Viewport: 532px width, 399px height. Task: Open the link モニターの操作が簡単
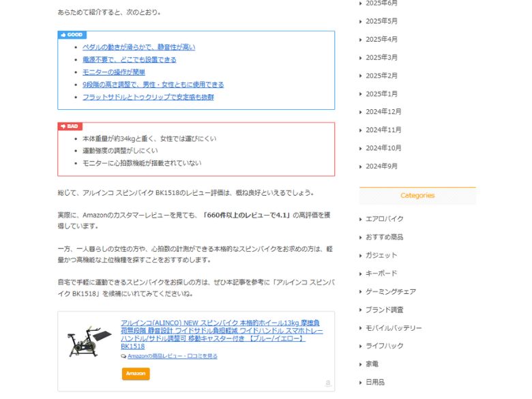pos(114,72)
